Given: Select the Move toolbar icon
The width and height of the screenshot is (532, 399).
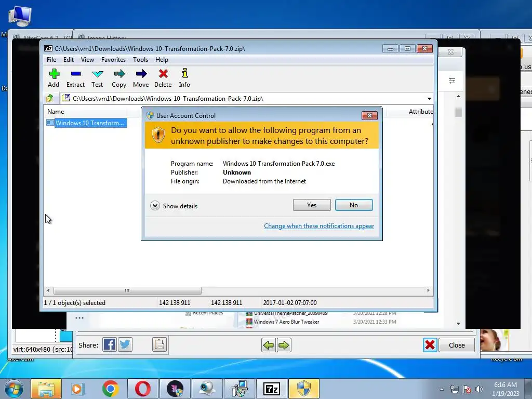Looking at the screenshot, I should 141,78.
